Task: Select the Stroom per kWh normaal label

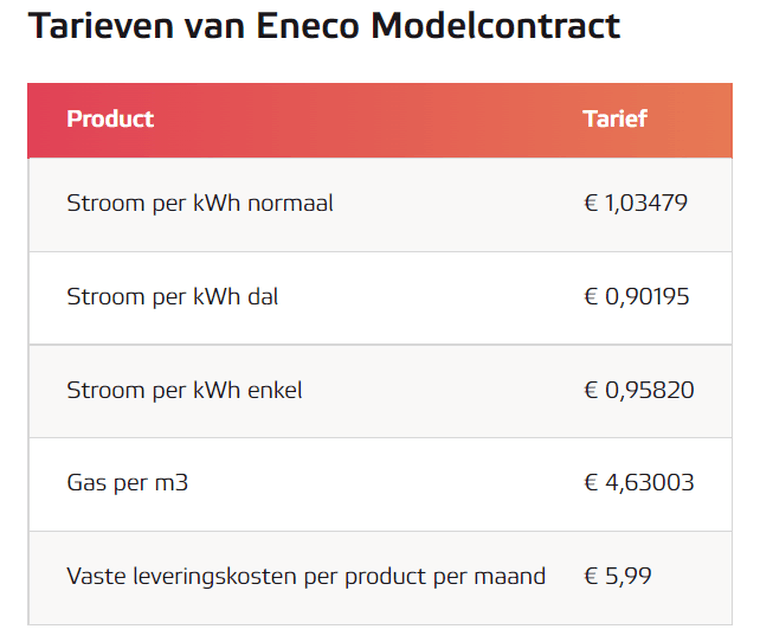Action: tap(200, 204)
